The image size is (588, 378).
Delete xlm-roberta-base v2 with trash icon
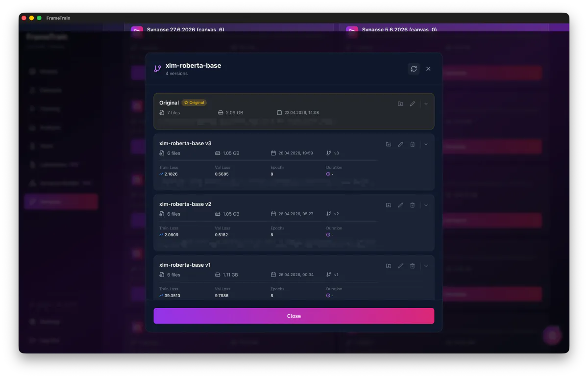coord(413,205)
